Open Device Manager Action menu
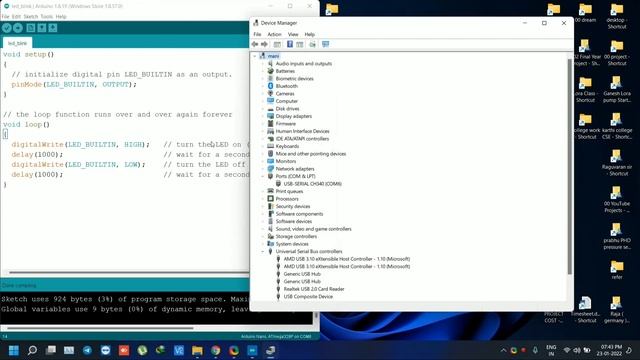 [x=274, y=34]
